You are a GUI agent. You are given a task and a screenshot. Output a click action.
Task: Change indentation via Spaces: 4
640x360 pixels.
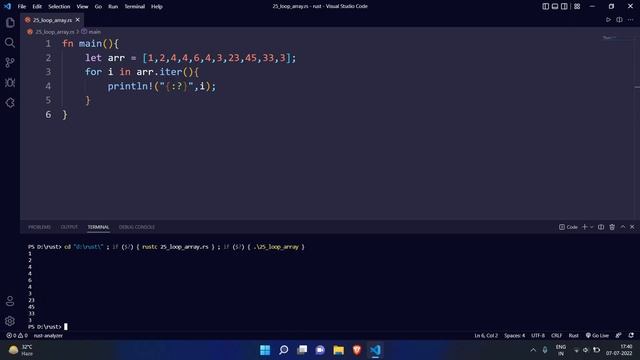point(514,336)
